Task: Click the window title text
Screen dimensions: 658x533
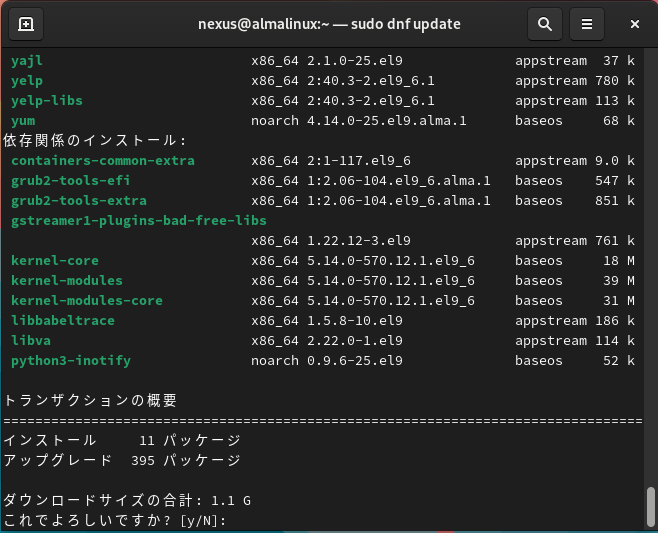Action: pyautogui.click(x=331, y=24)
